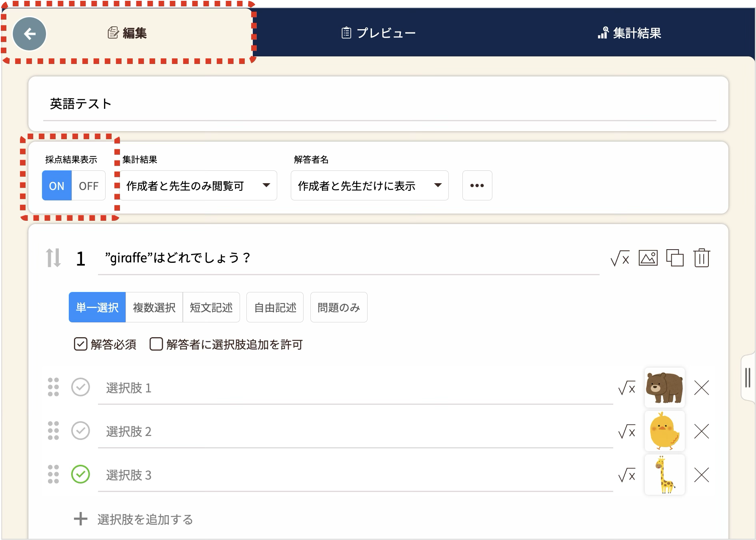756x540 pixels.
Task: Reorder question 1 with up-down arrows icon
Action: pos(53,258)
